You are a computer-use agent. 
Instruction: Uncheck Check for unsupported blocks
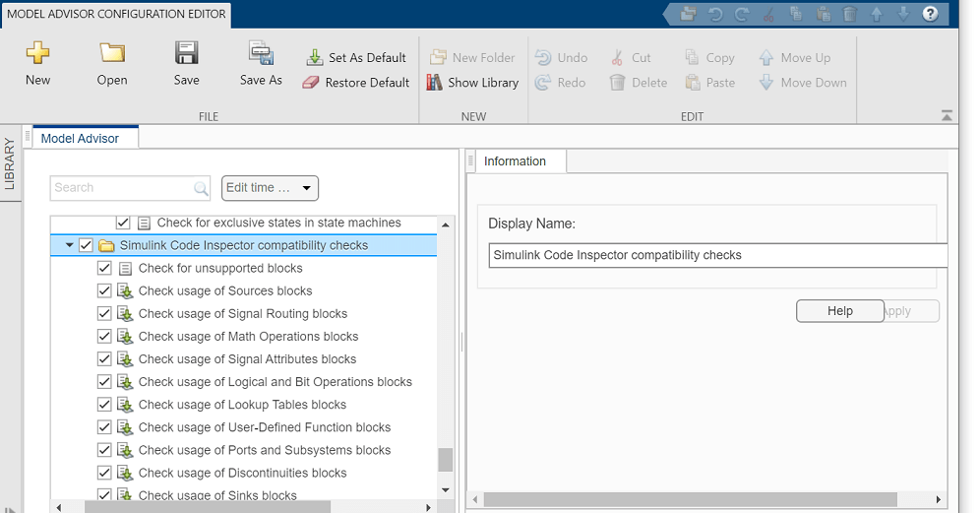point(104,269)
